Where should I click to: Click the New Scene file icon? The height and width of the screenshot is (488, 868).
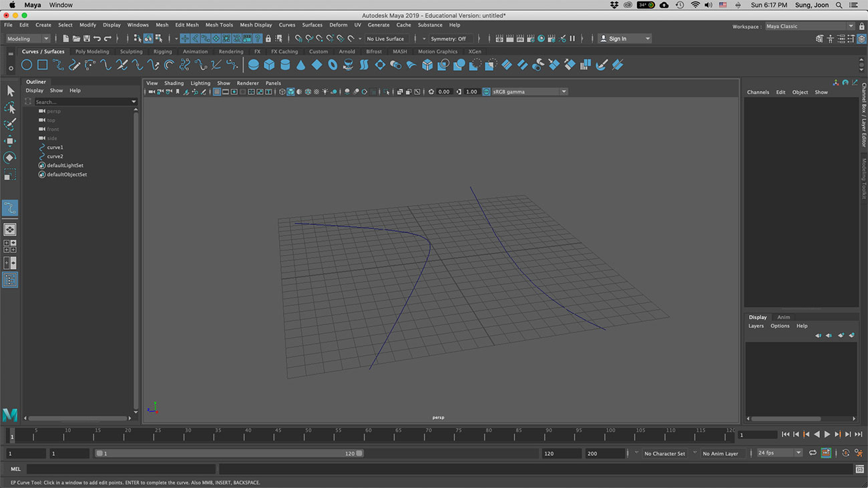tap(65, 39)
